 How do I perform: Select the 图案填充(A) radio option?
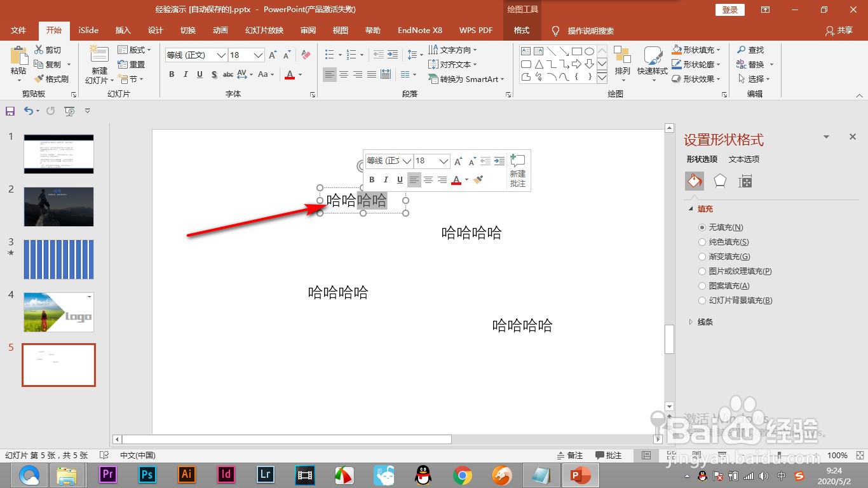[702, 285]
